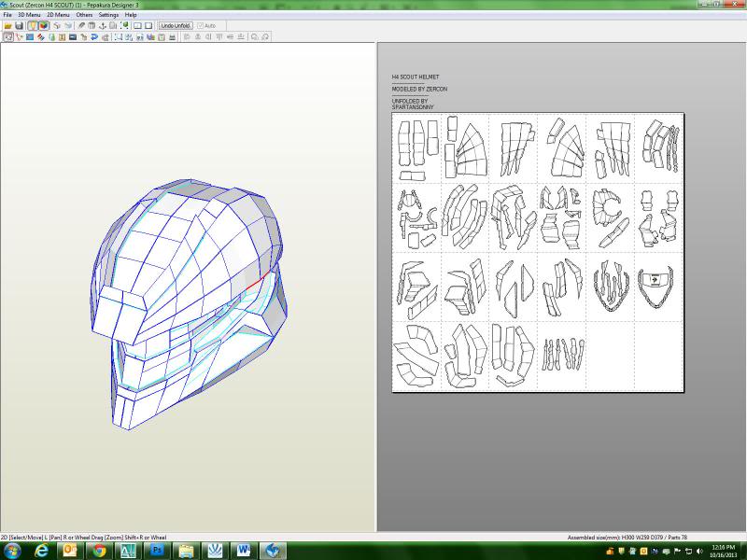Open Photoshop from the taskbar

[157, 551]
